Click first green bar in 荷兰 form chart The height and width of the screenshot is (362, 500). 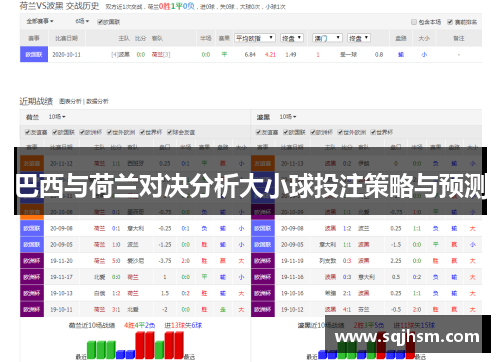(x=91, y=350)
